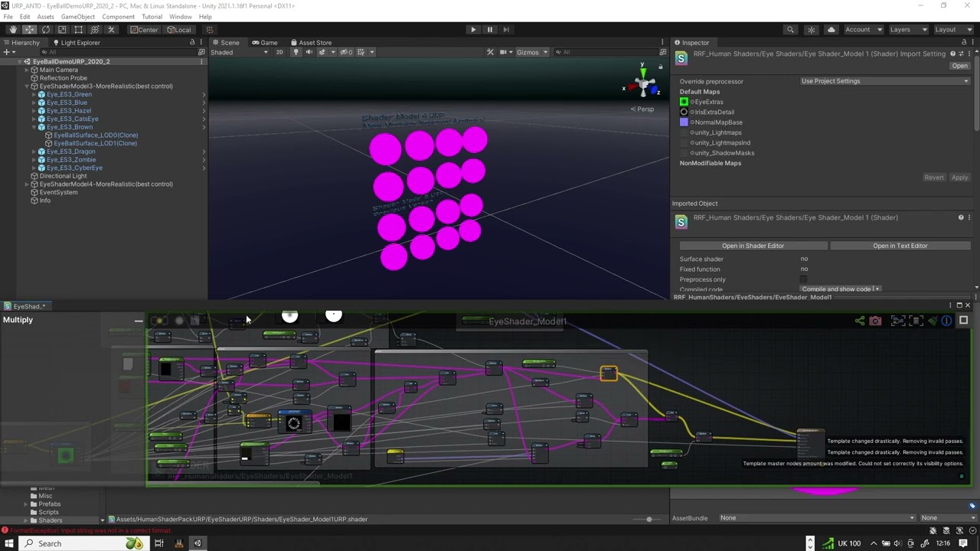
Task: Open the Unity search icon
Action: click(x=790, y=30)
